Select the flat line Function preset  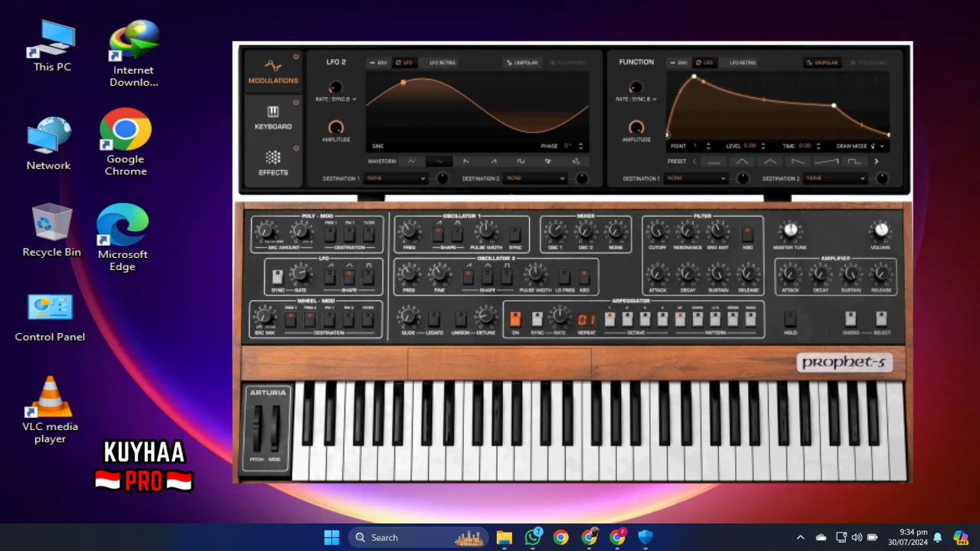pos(714,161)
